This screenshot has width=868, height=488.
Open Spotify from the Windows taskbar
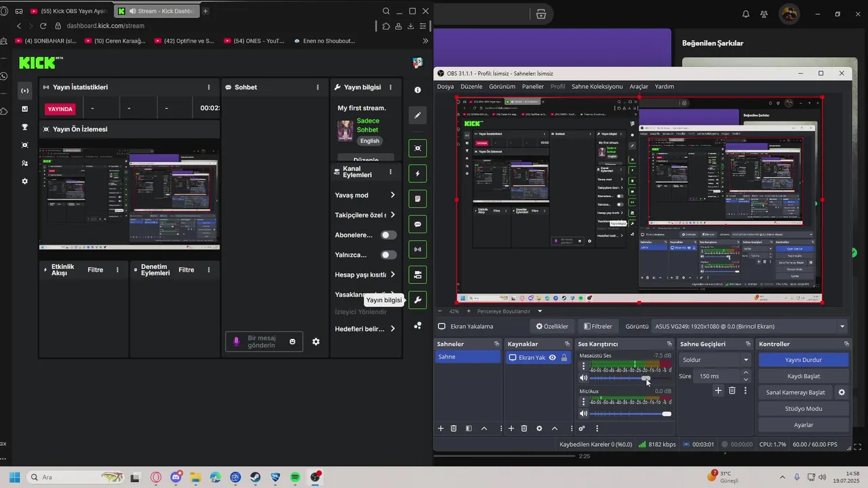tap(296, 478)
